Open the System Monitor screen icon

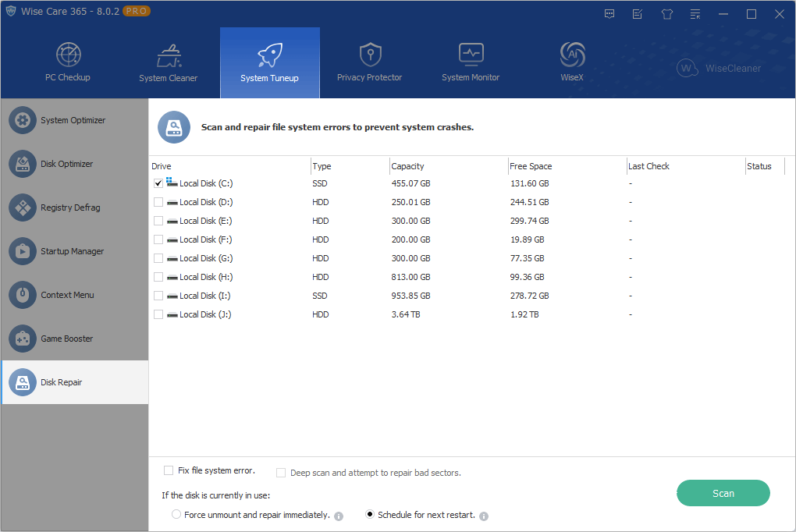point(471,55)
